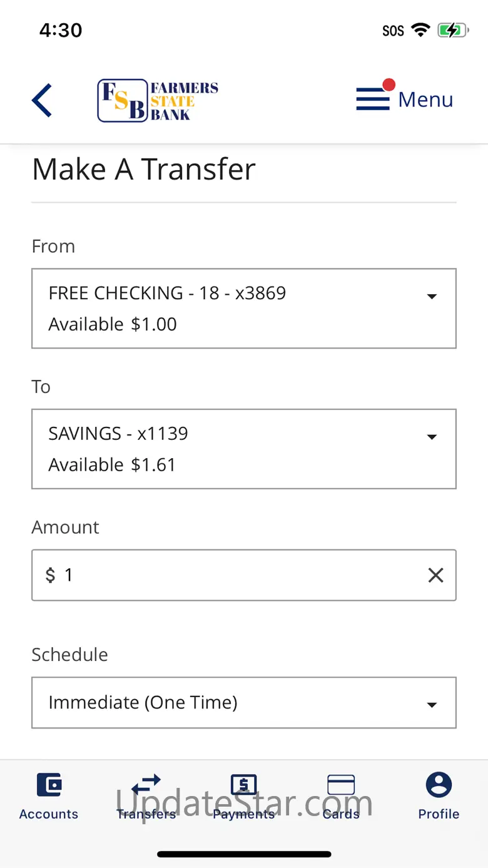Click the Amount input field
This screenshot has height=868, width=488.
pyautogui.click(x=238, y=575)
